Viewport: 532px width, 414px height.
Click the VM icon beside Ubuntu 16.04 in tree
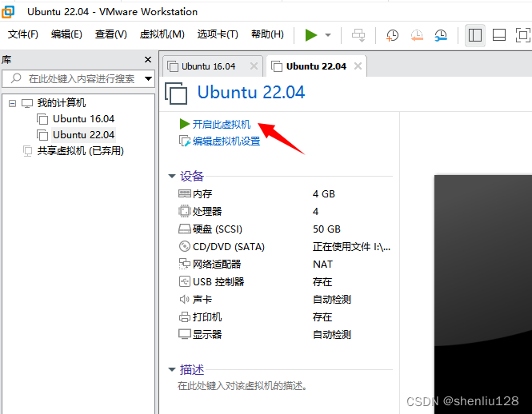tap(42, 119)
